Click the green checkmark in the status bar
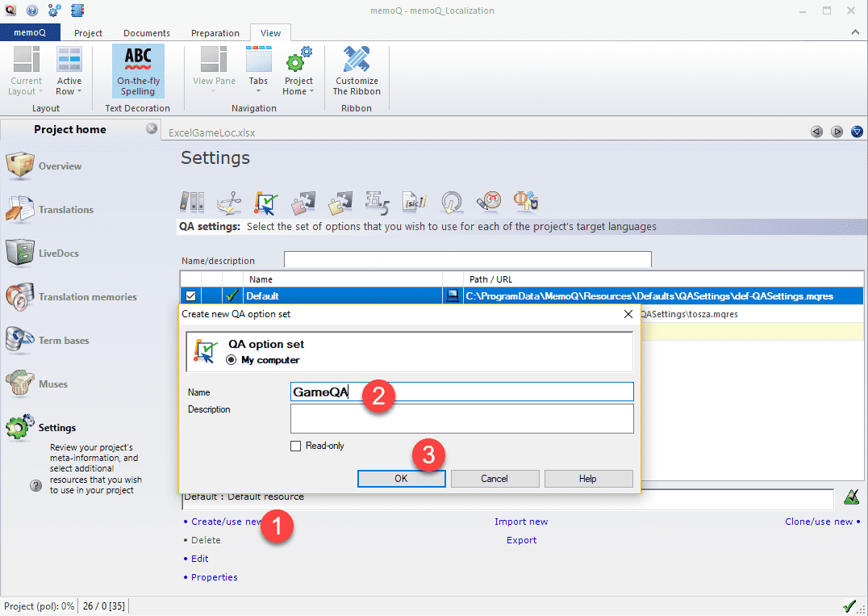 point(849,606)
